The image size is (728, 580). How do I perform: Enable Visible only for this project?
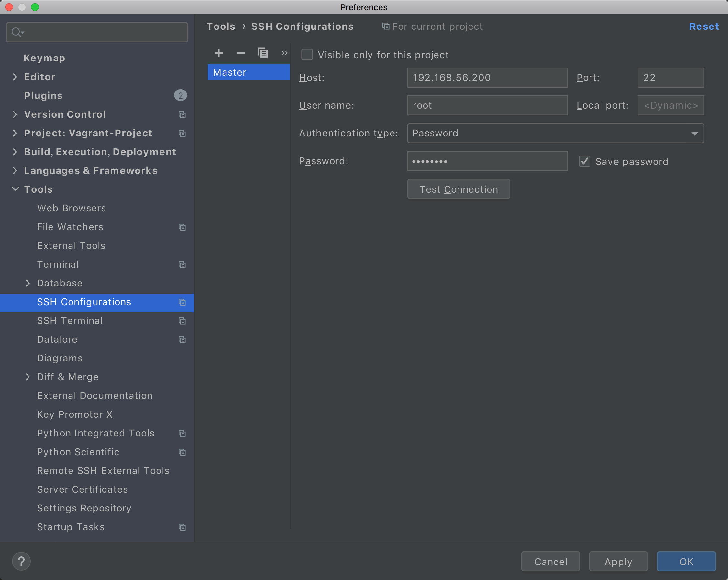[307, 55]
